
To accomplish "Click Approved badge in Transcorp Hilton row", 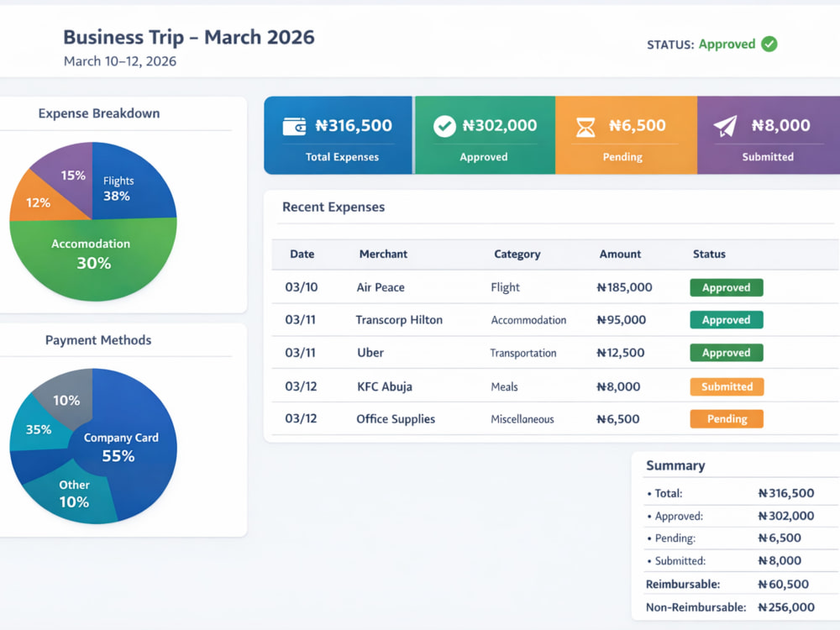I will coord(727,320).
